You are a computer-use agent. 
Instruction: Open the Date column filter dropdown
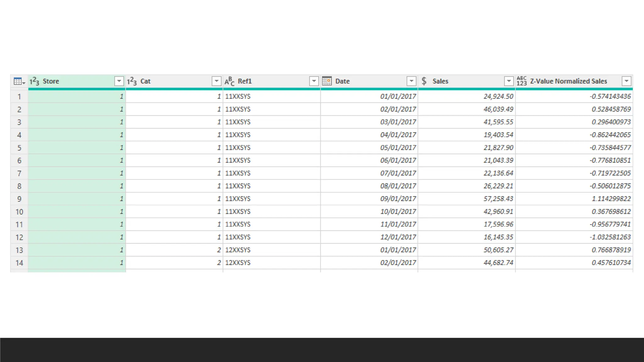point(411,81)
